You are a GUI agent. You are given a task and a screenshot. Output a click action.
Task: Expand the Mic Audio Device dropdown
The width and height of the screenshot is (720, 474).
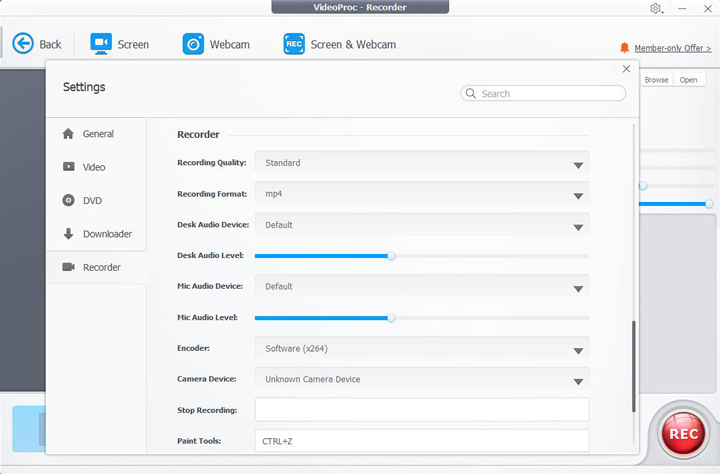[422, 286]
